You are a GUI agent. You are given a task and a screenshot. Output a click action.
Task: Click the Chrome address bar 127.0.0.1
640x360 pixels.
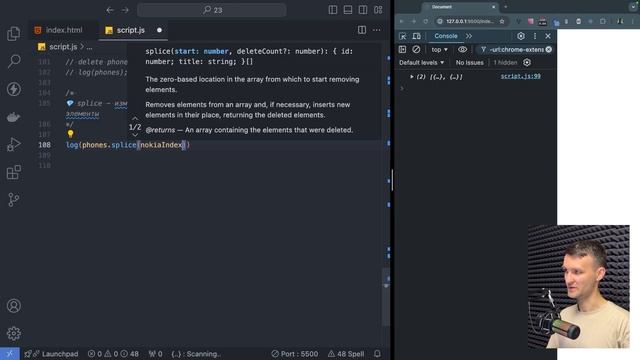pos(470,21)
